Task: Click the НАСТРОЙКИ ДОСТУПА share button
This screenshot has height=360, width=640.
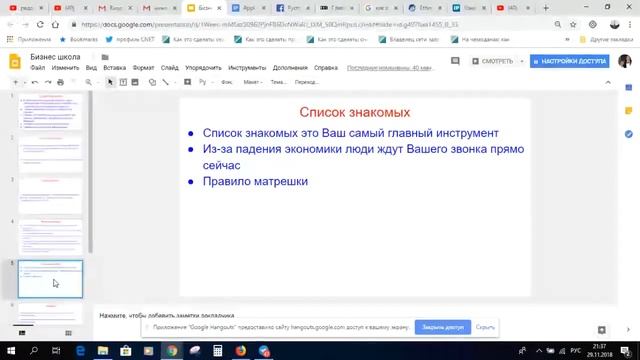Action: point(569,61)
